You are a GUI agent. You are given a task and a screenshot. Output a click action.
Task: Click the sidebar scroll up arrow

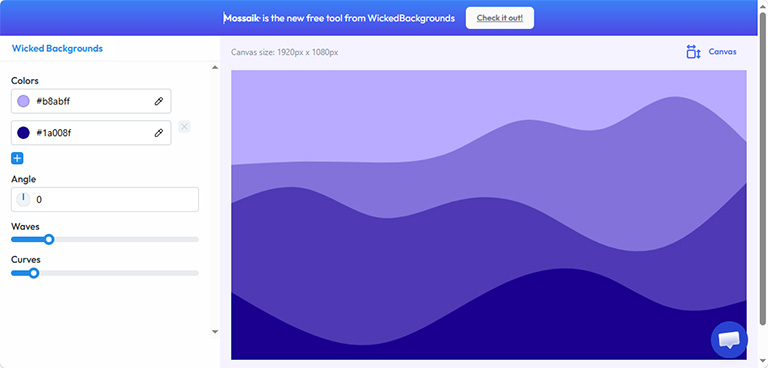click(215, 68)
